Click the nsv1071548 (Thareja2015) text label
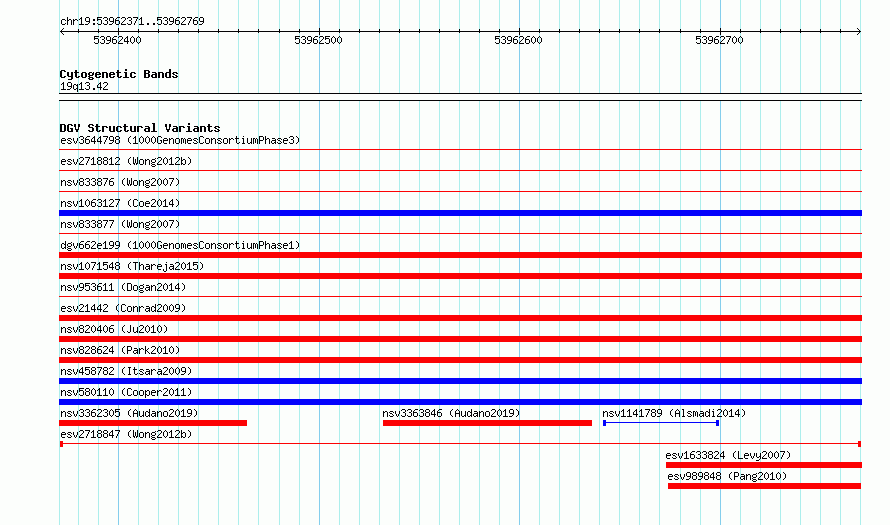890x525 pixels. (132, 266)
